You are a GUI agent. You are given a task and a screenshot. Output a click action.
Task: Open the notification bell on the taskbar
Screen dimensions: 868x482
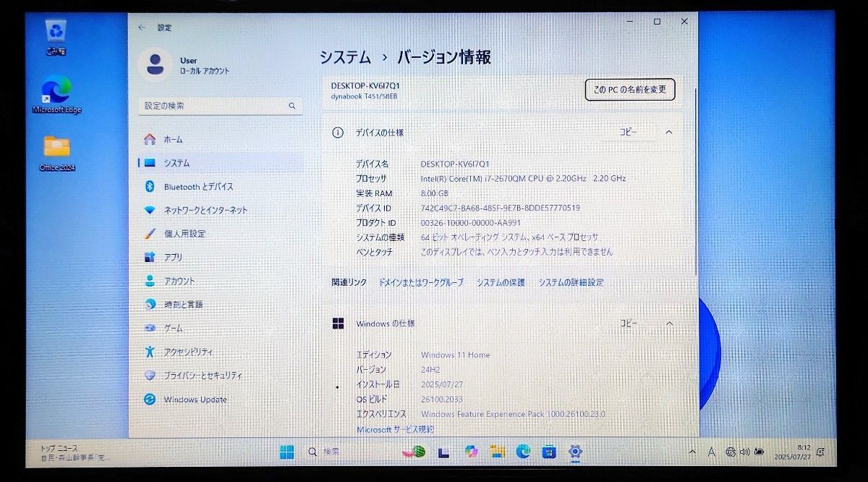(x=820, y=452)
